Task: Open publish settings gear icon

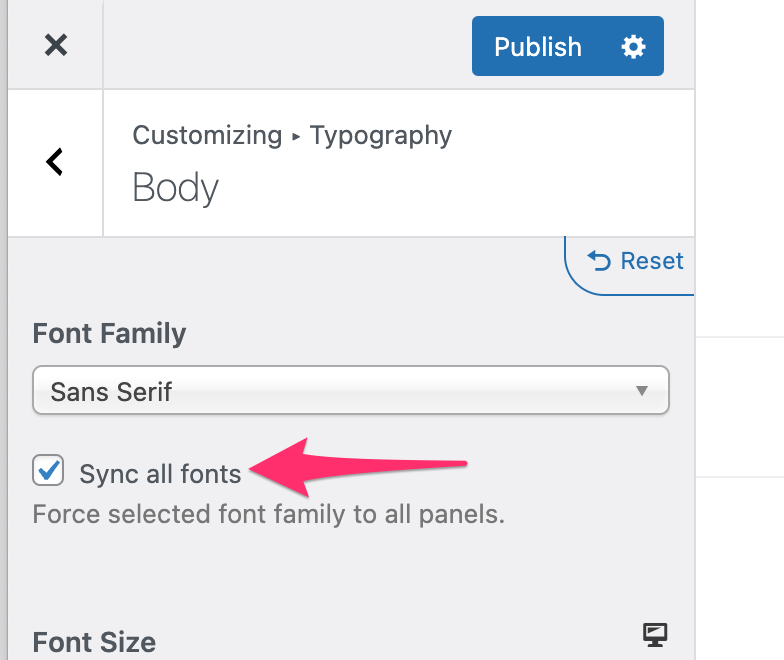Action: (x=633, y=46)
